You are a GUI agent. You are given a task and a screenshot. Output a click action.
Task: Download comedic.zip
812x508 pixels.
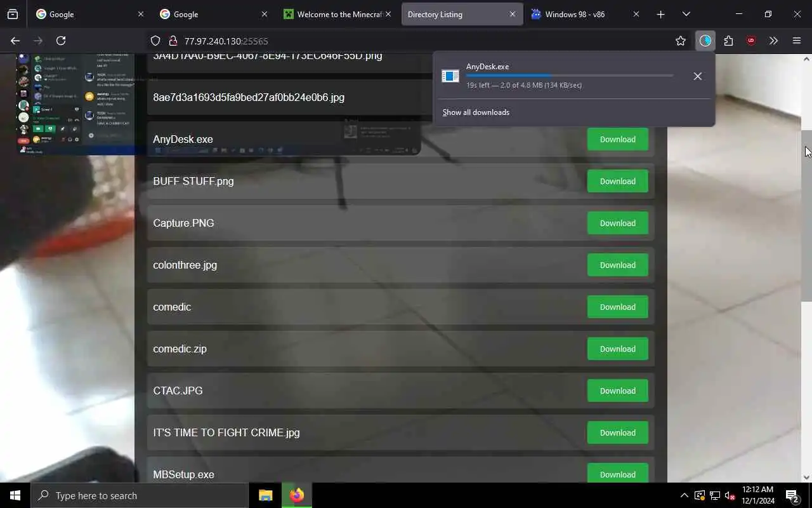pyautogui.click(x=617, y=349)
